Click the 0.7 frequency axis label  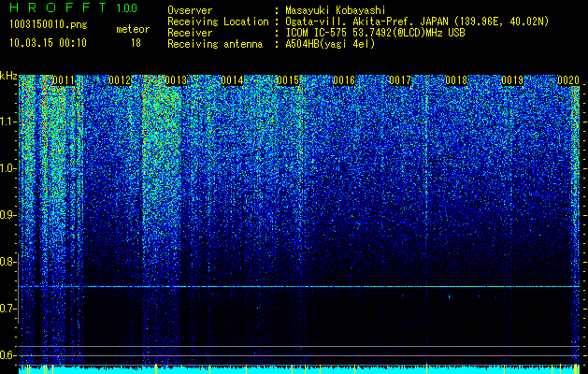tap(7, 309)
